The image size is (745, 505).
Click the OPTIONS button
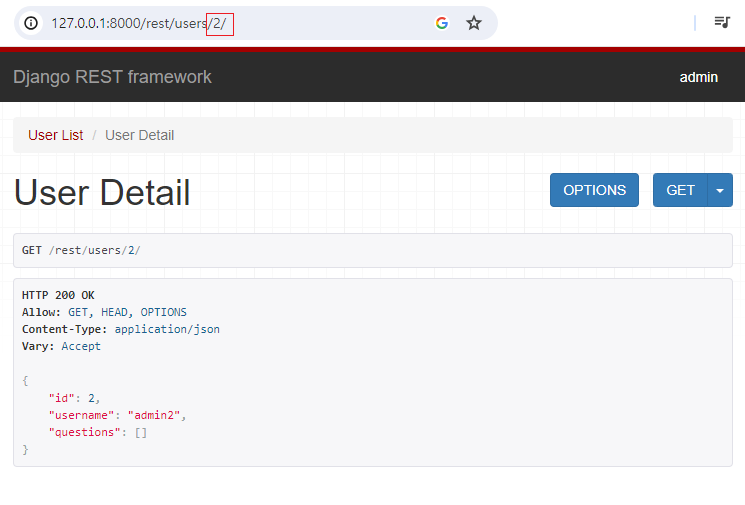click(594, 190)
